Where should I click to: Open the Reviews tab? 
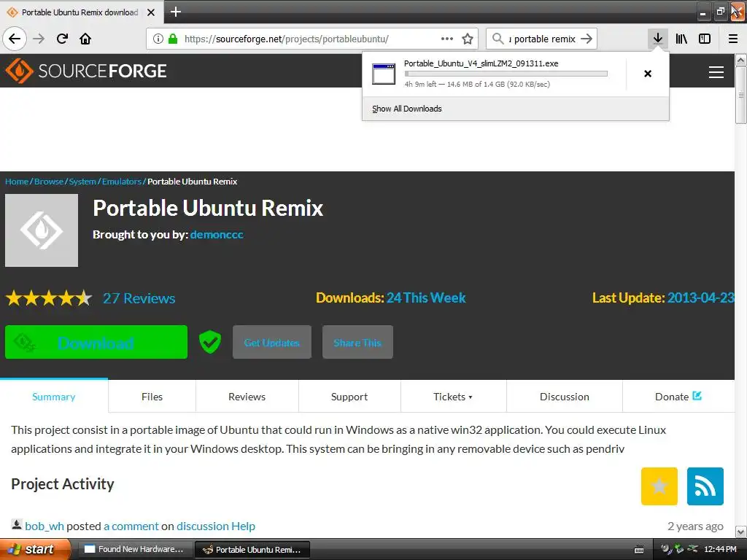(247, 397)
